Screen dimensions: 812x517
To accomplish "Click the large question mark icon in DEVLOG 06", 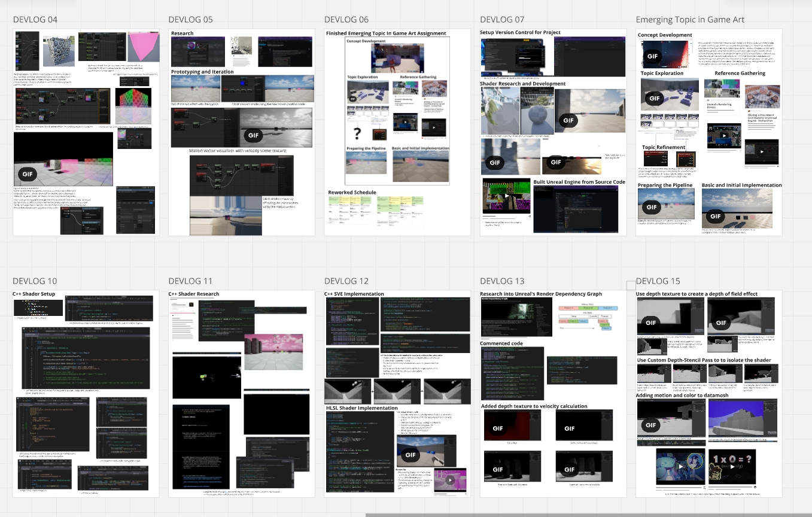I will pyautogui.click(x=357, y=133).
